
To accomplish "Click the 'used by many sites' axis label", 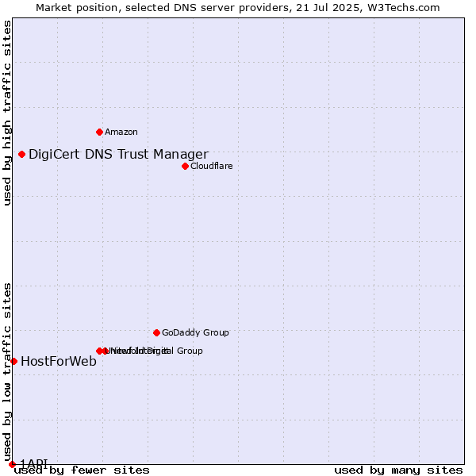I will pyautogui.click(x=398, y=470).
